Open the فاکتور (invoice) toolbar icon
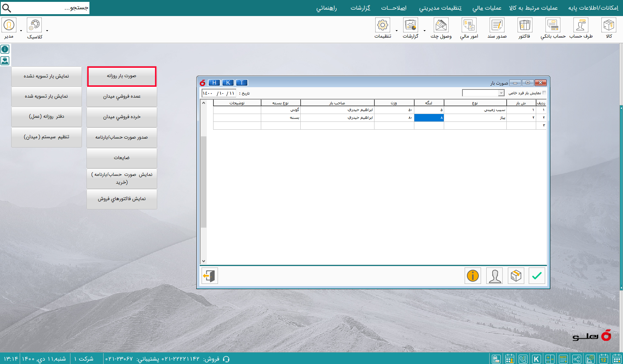The image size is (623, 364). [x=524, y=28]
